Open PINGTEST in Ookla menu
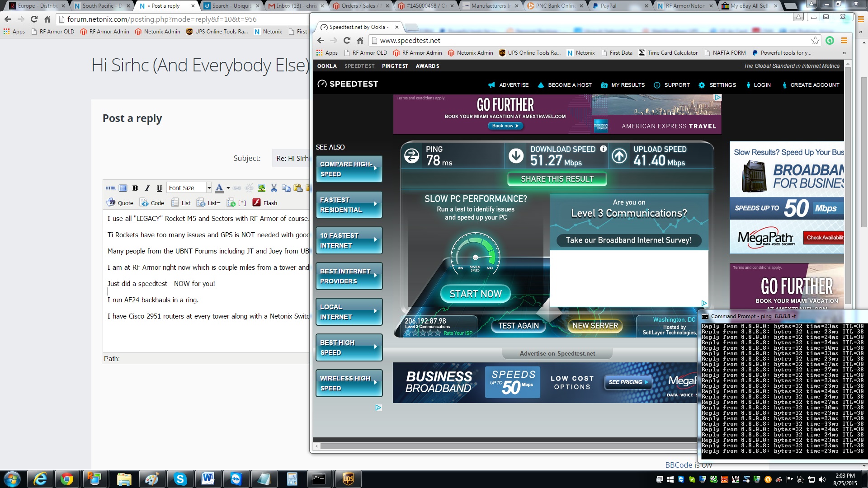This screenshot has width=868, height=488. (x=395, y=66)
